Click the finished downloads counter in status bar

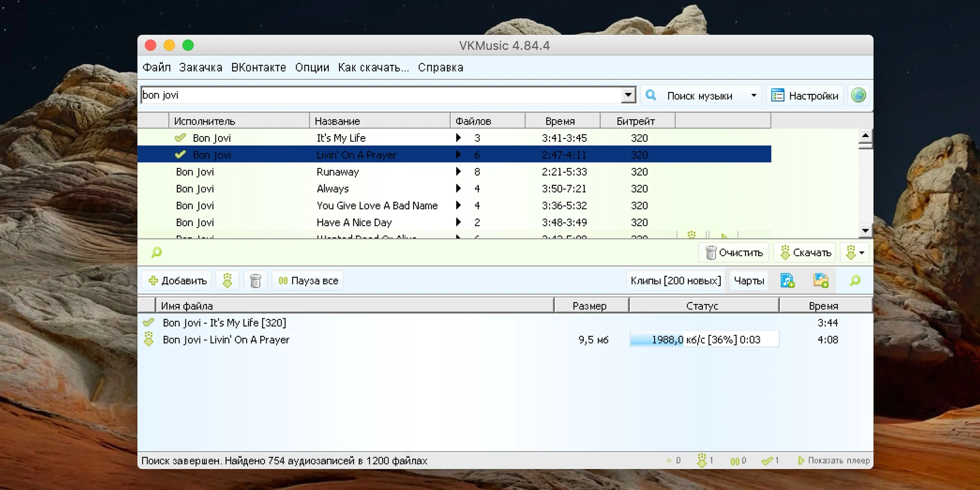coord(770,461)
